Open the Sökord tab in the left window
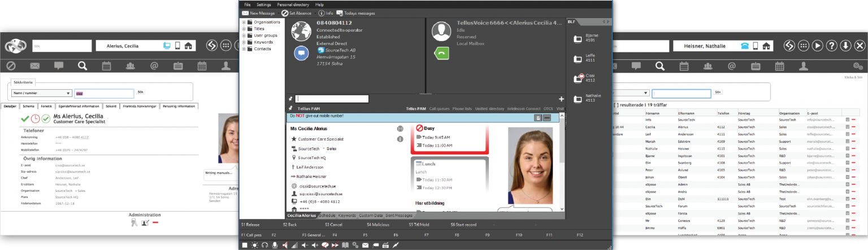868x250 pixels. click(111, 106)
